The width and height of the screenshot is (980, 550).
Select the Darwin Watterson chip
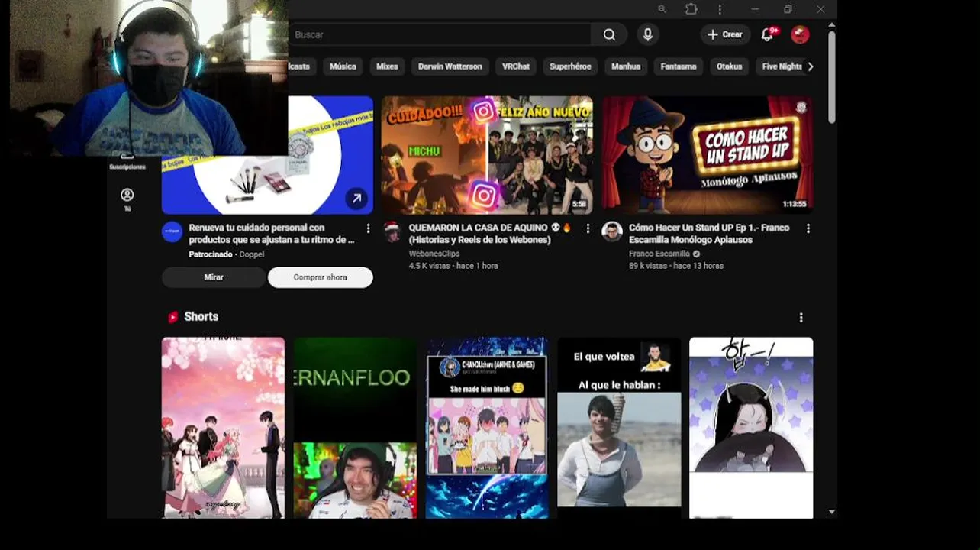[x=450, y=66]
